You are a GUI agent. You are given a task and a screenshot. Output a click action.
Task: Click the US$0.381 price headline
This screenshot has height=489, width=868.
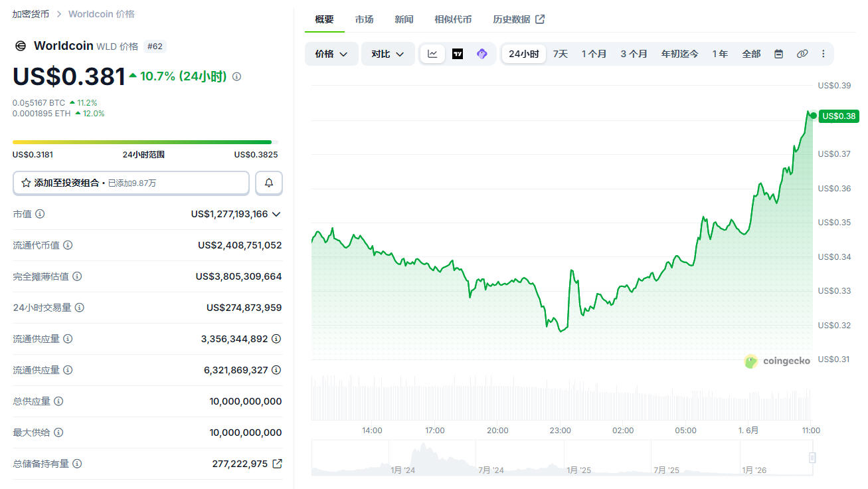[69, 77]
